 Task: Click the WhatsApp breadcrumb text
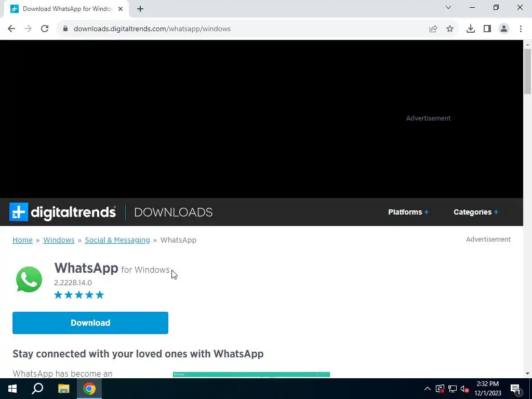pos(179,240)
